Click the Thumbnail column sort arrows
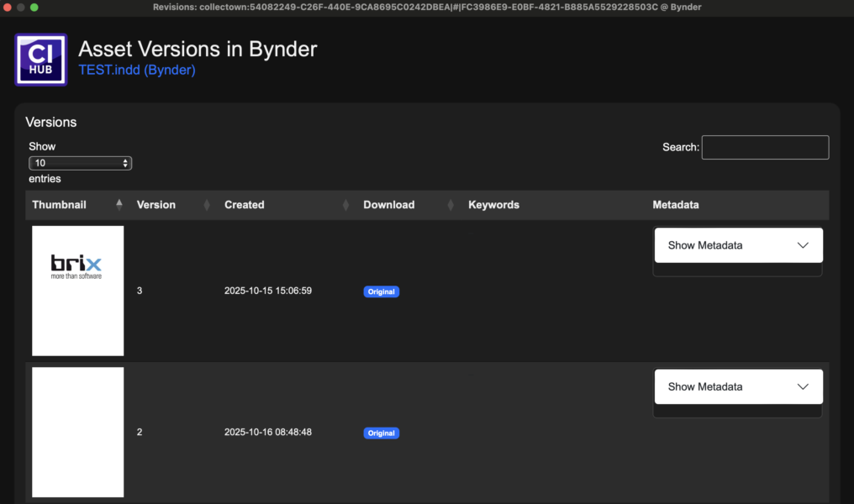 119,205
